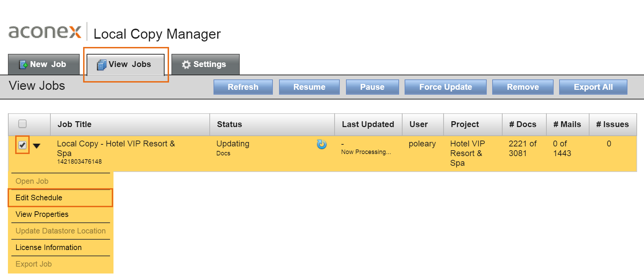Pause the selected job

[373, 87]
